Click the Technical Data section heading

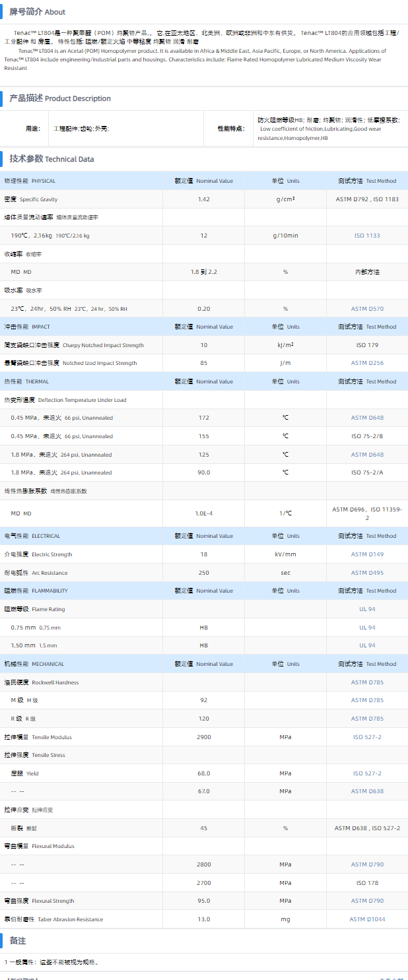point(51,159)
